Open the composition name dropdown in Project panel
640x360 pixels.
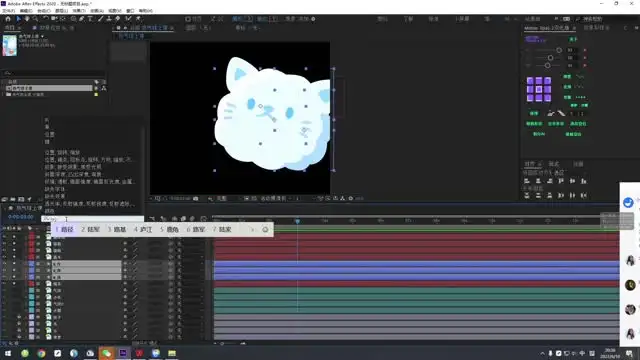42,36
